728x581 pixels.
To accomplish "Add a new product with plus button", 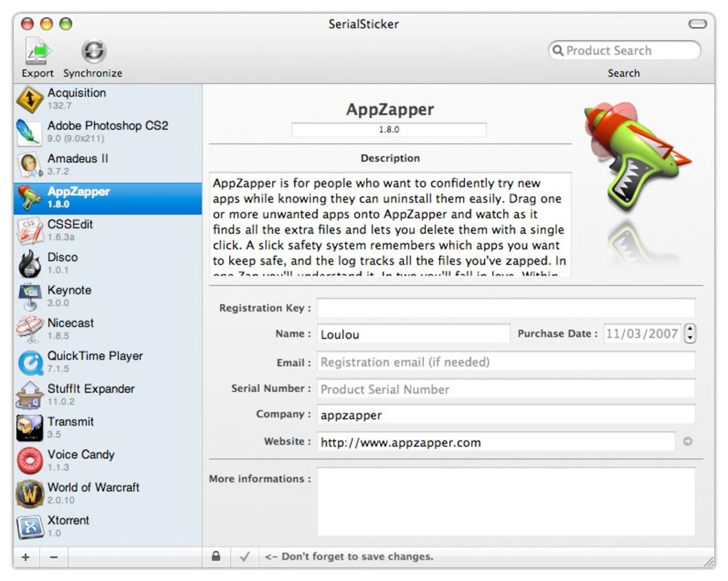I will coord(26,557).
